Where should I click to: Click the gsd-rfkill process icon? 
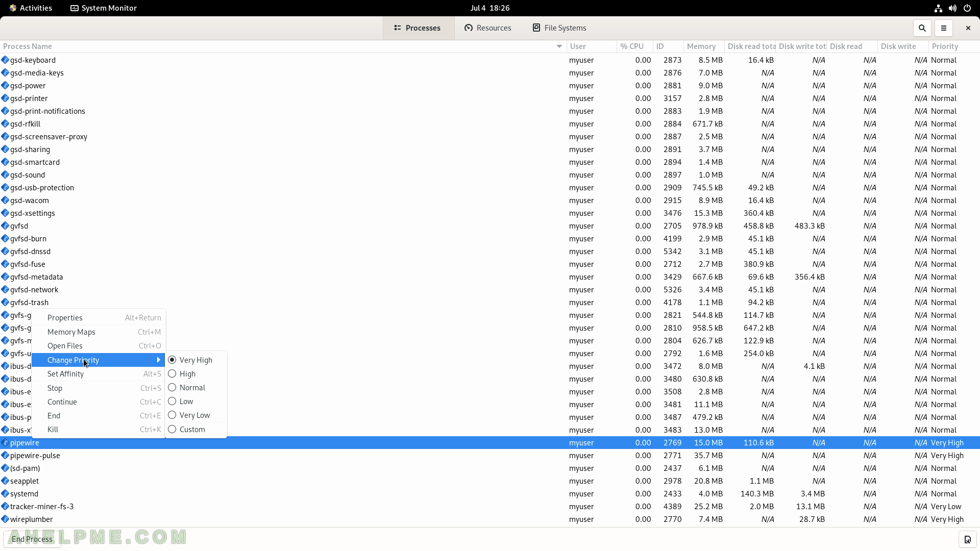[x=5, y=123]
